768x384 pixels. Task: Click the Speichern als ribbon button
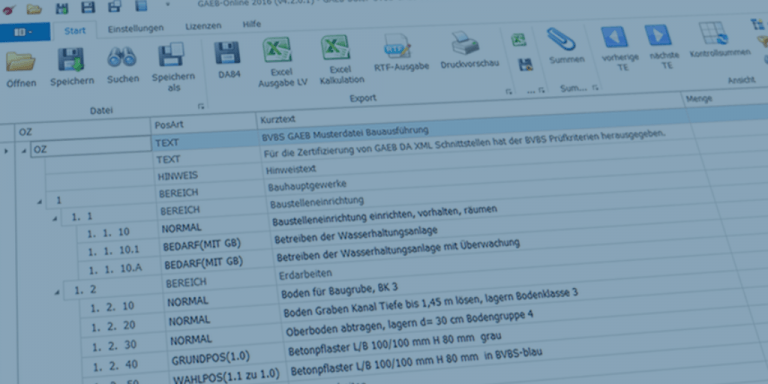tap(173, 67)
